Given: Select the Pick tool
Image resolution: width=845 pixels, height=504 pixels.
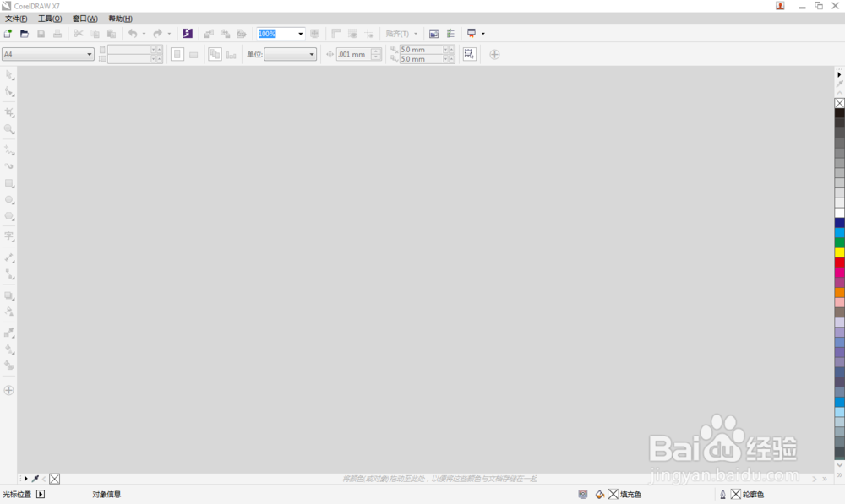Looking at the screenshot, I should click(x=10, y=75).
